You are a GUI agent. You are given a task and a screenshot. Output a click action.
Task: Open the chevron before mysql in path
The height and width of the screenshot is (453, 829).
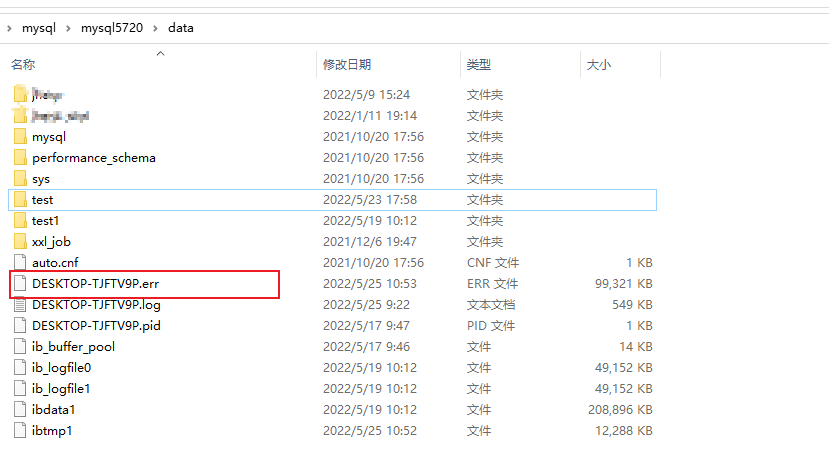pyautogui.click(x=9, y=28)
